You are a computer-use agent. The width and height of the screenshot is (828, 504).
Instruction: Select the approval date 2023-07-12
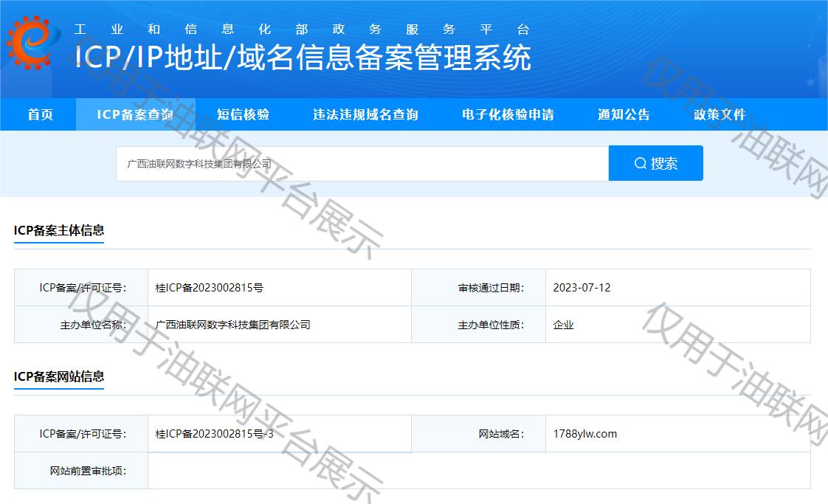[582, 288]
